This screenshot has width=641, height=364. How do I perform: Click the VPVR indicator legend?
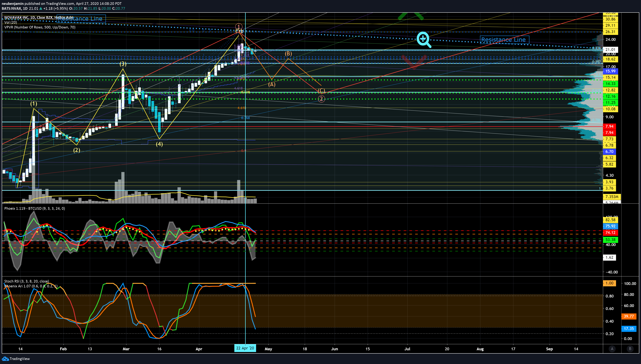[40, 27]
